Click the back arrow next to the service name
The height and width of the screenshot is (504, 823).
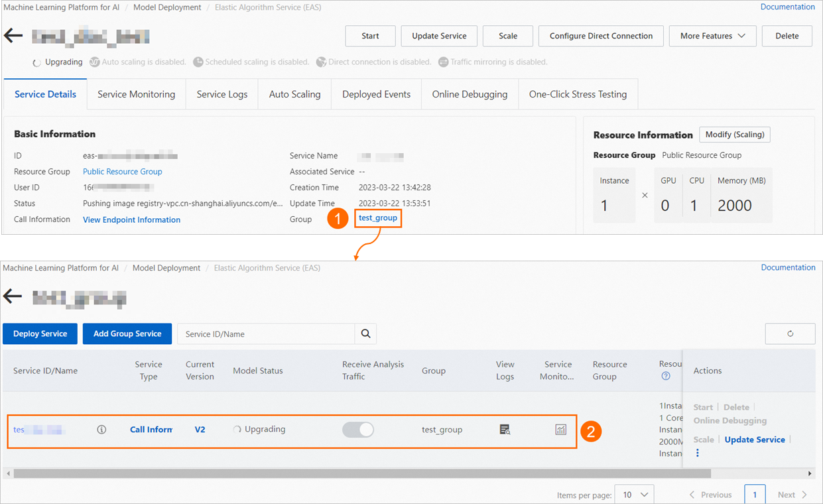pyautogui.click(x=13, y=35)
